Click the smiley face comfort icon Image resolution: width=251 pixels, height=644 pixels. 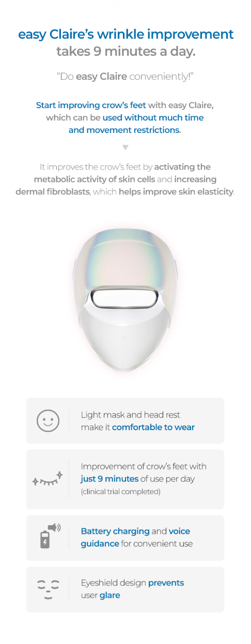48,421
